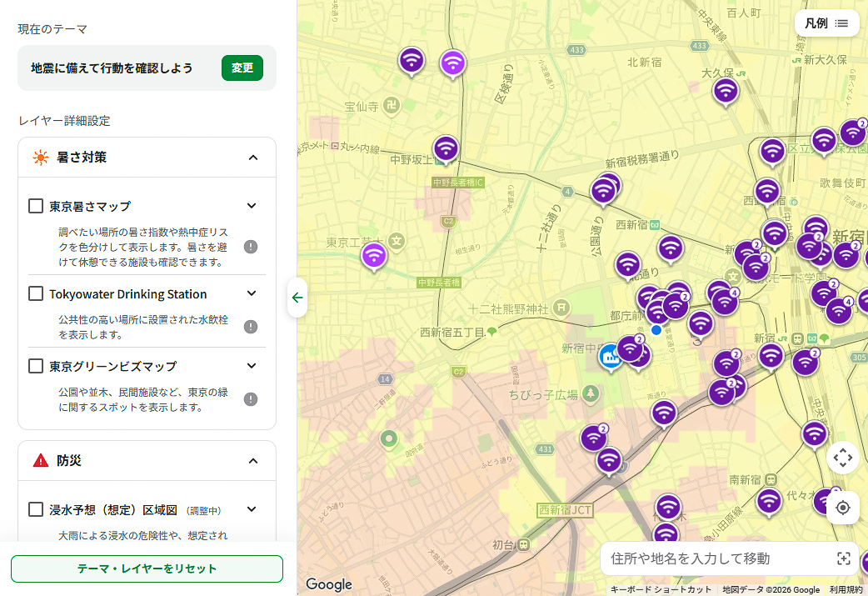Enable Tokyowater Drinking Station checkbox

tap(36, 293)
